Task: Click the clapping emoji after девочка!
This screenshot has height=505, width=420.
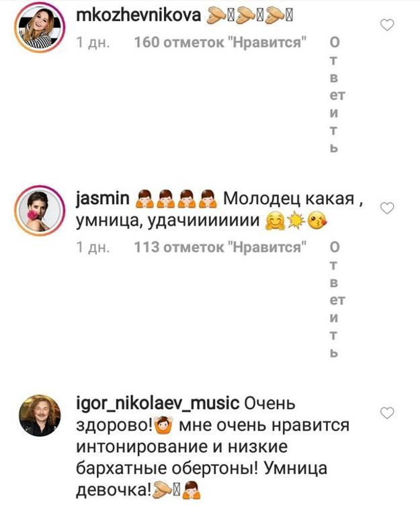Action: (x=163, y=490)
